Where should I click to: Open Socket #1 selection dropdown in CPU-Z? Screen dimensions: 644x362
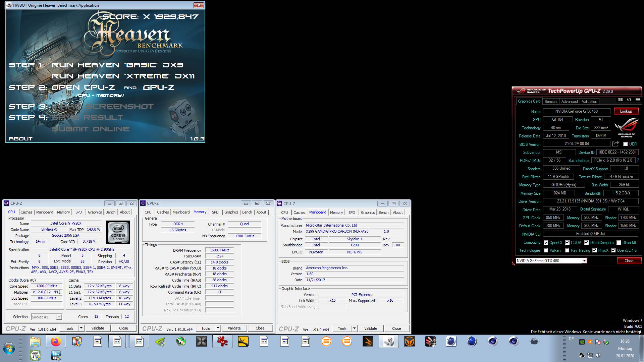coord(46,317)
